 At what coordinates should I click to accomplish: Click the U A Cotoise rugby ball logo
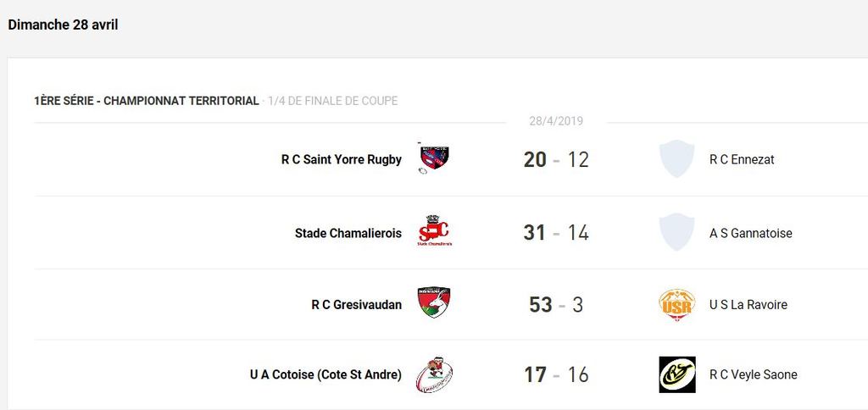tap(434, 374)
